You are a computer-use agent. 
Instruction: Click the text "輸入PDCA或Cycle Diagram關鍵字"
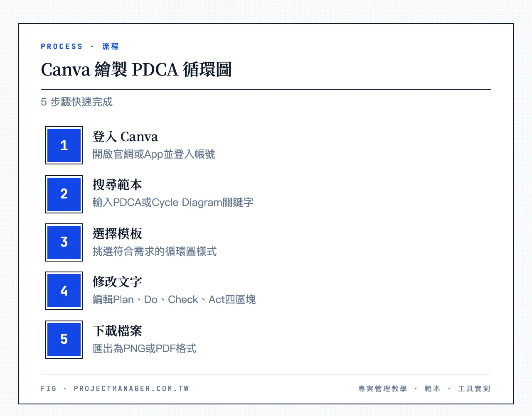[x=173, y=203]
